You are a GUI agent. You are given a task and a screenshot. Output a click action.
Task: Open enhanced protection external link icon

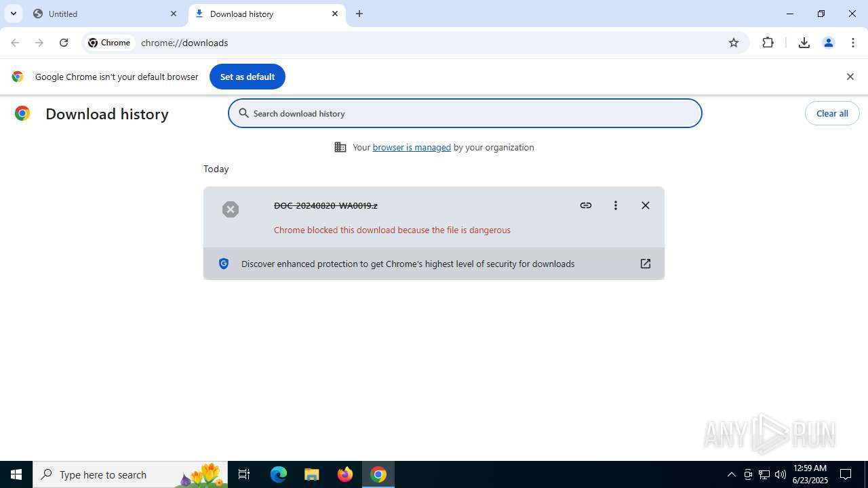point(646,264)
